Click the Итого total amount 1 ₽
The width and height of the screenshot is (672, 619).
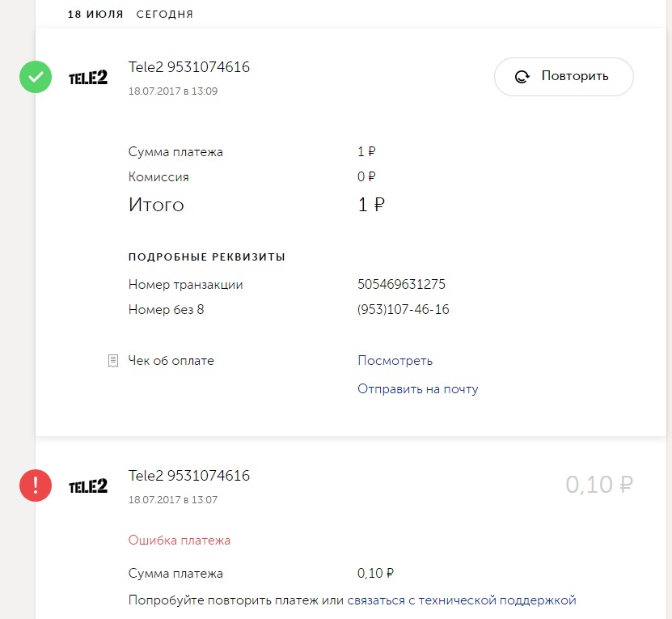pos(370,206)
